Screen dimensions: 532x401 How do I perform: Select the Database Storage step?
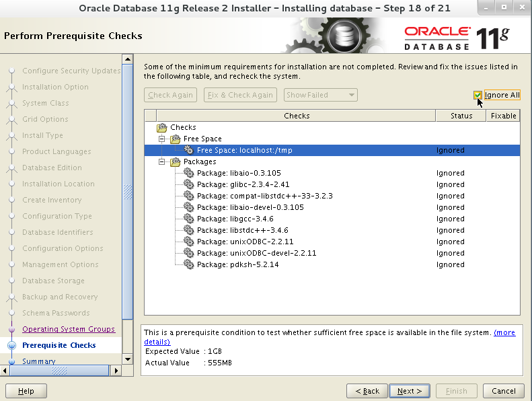pos(53,281)
